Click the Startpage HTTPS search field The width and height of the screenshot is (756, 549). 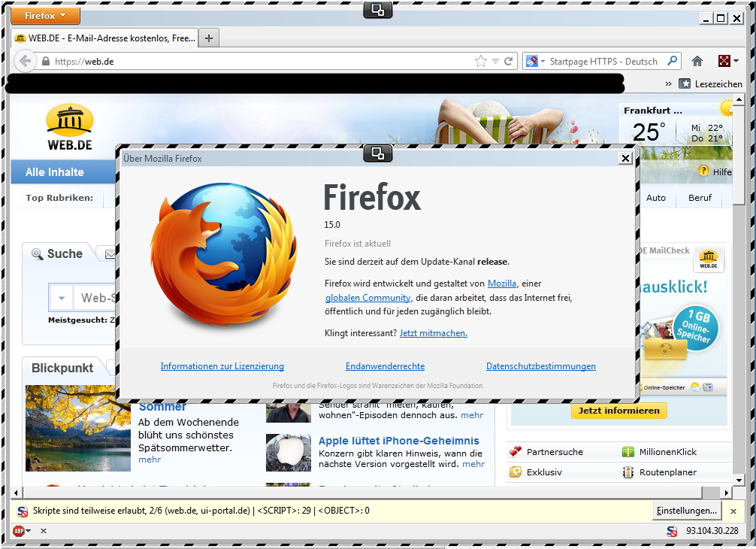[x=605, y=61]
